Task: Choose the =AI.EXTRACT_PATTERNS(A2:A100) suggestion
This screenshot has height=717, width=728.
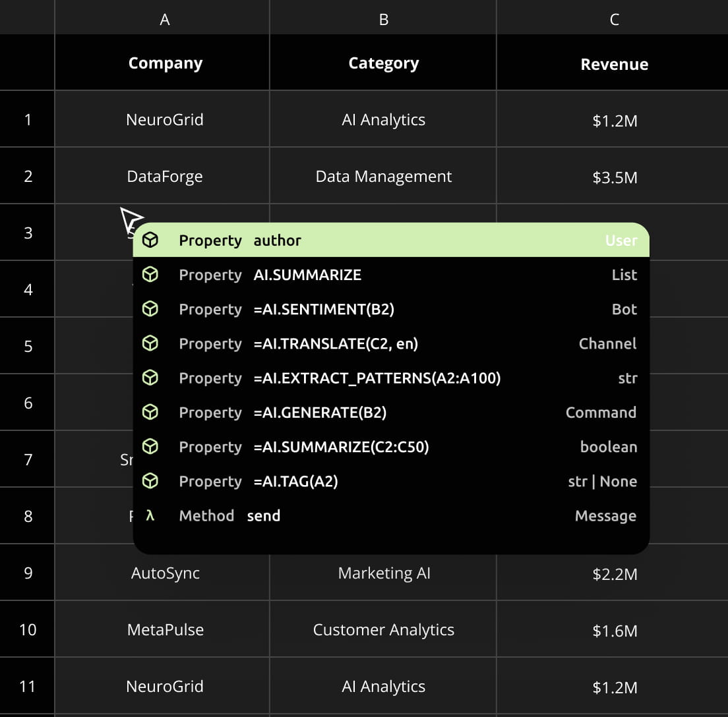Action: click(391, 378)
